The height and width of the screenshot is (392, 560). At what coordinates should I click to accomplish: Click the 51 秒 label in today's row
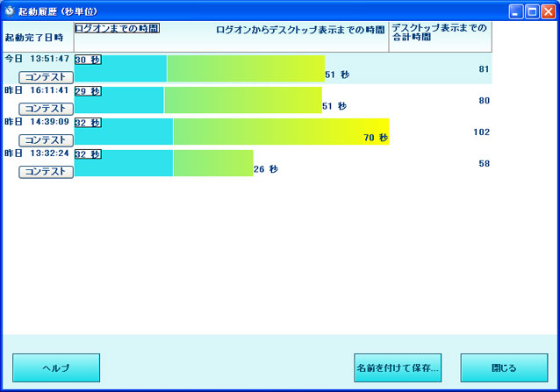337,75
